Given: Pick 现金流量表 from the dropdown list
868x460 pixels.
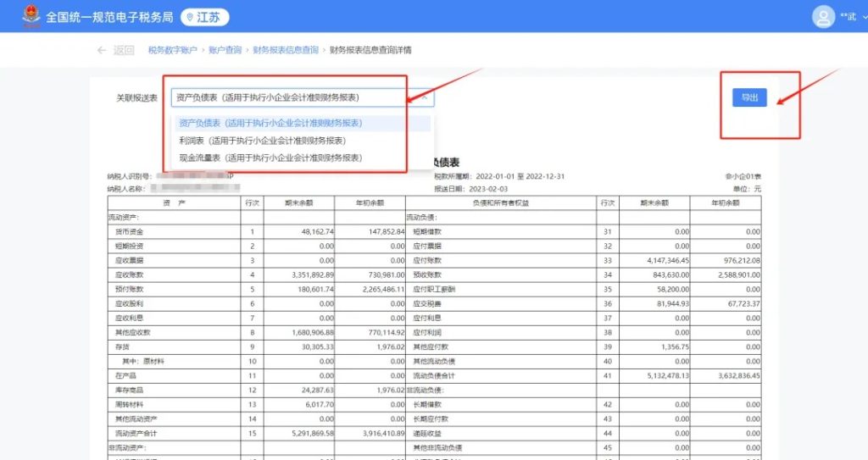Looking at the screenshot, I should point(270,158).
